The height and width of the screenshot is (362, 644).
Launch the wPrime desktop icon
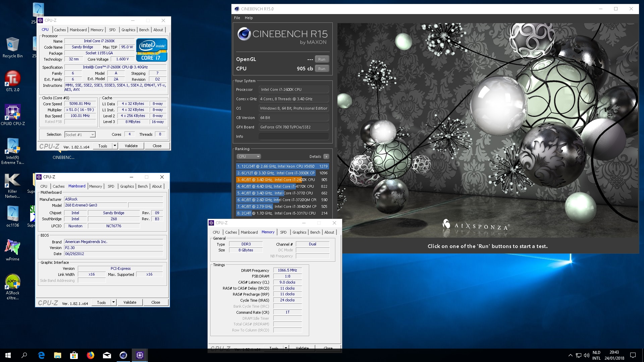(x=12, y=250)
